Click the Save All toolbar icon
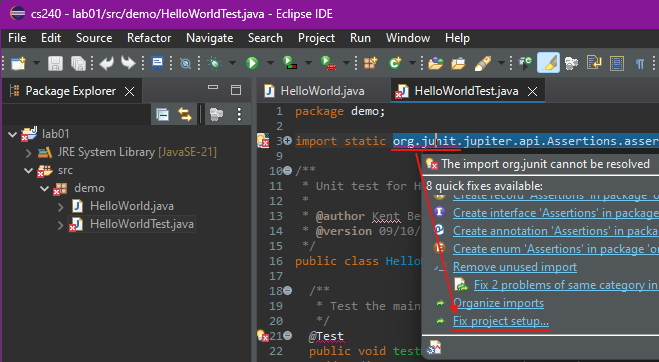The image size is (659, 362). coord(78,63)
